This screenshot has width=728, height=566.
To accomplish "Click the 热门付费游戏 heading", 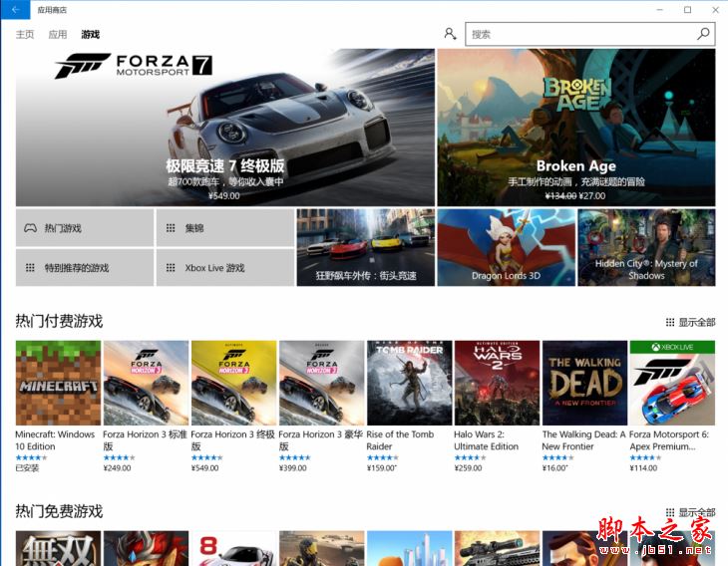I will pyautogui.click(x=59, y=321).
